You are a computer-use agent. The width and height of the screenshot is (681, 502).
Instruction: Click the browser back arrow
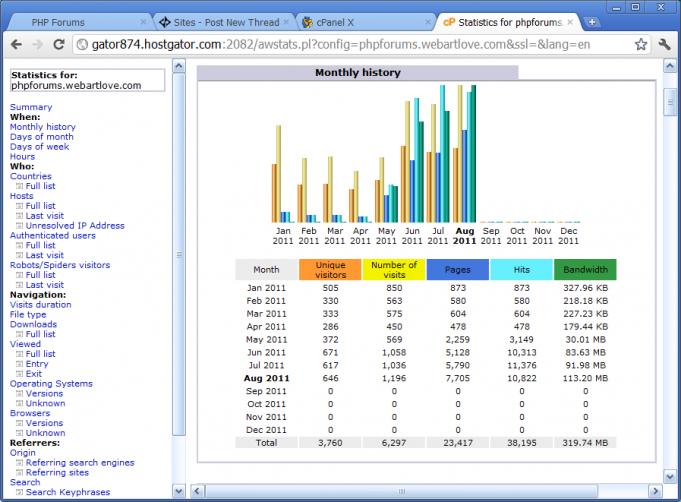pos(14,44)
